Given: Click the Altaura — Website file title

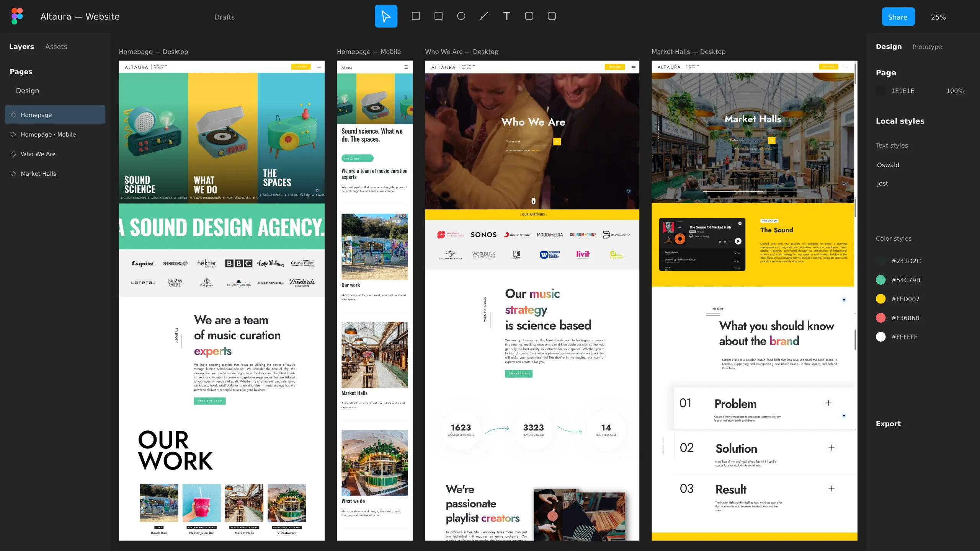Looking at the screenshot, I should [x=80, y=17].
